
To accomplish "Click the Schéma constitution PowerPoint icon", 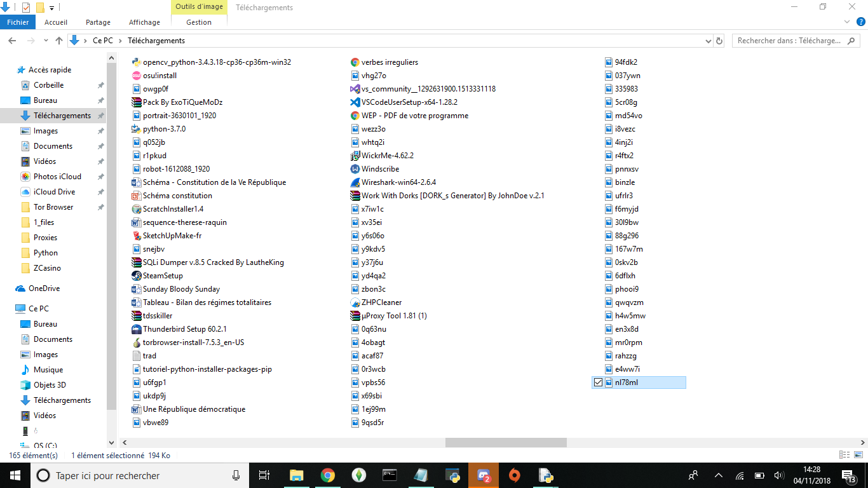I will [136, 196].
